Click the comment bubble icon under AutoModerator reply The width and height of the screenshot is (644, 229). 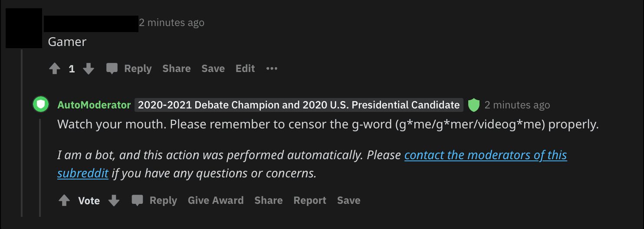(137, 200)
